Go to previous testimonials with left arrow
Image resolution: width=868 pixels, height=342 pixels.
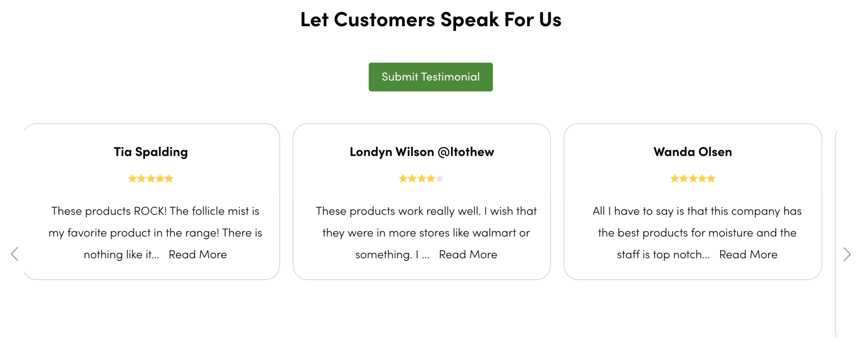[15, 254]
